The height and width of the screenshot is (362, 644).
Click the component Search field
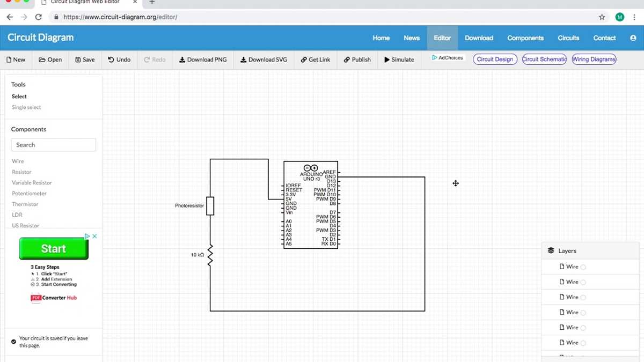pos(54,145)
